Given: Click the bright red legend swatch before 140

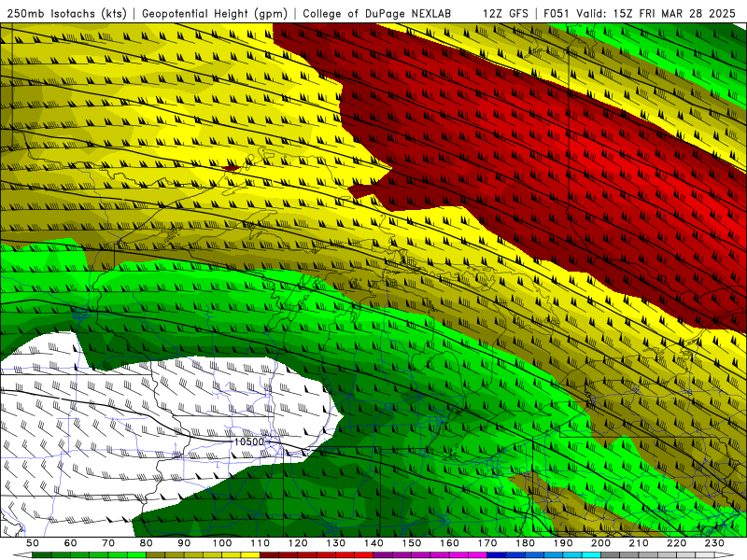Looking at the screenshot, I should tap(364, 555).
